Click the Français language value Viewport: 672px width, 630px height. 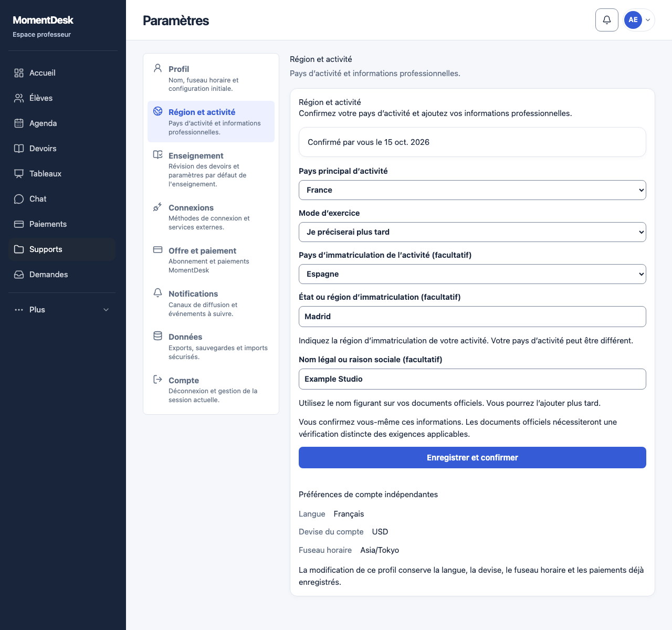click(349, 514)
